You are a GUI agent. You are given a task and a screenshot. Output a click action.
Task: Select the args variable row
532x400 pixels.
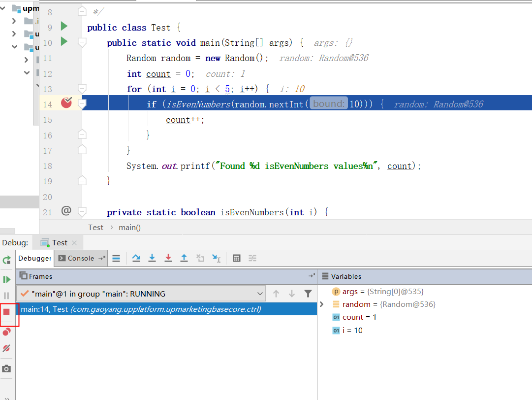click(x=383, y=291)
